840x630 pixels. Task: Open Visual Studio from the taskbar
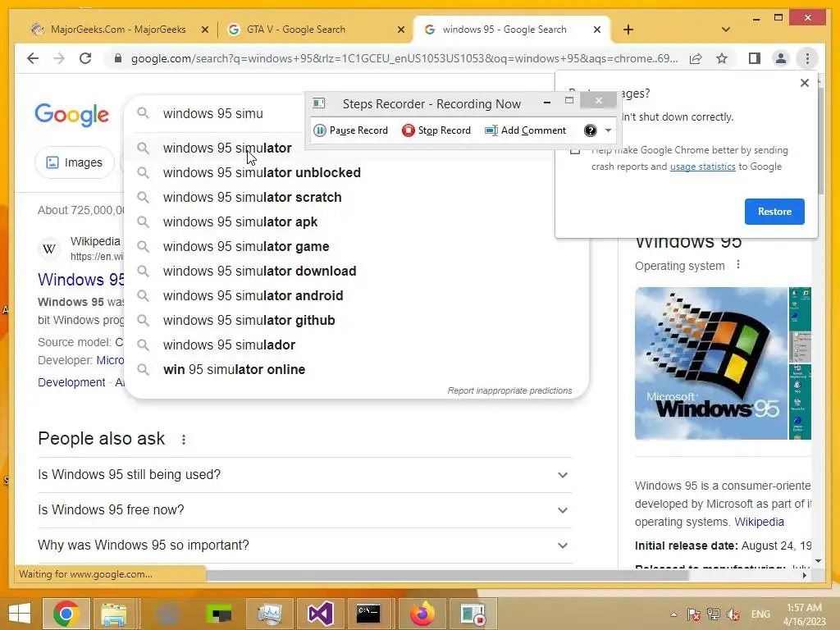coord(320,614)
